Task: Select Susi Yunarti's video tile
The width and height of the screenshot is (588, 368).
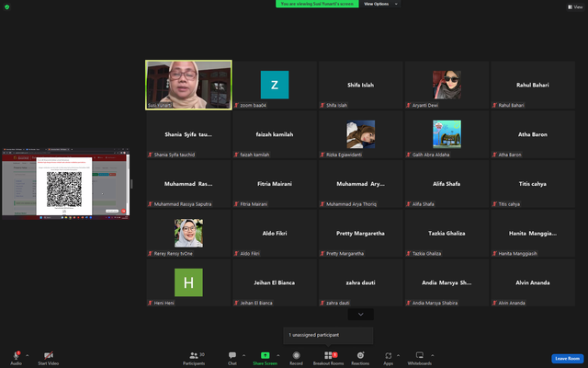Action: click(188, 85)
